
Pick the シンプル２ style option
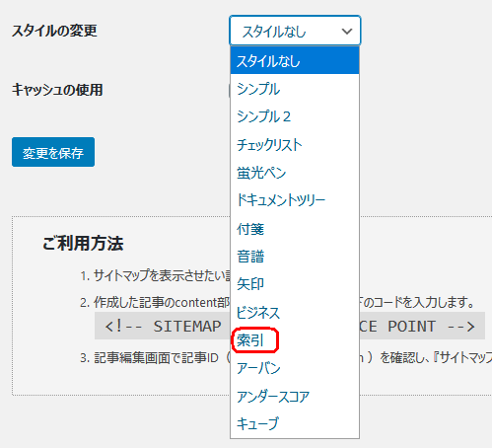tap(295, 116)
